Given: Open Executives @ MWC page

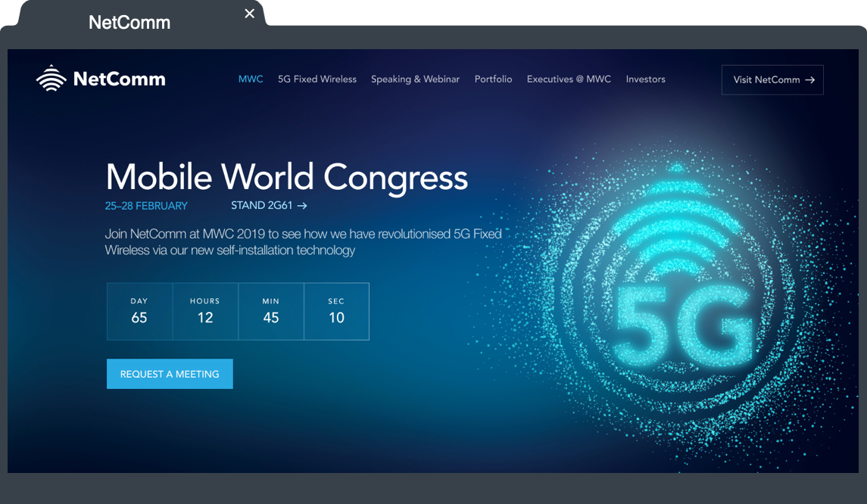Looking at the screenshot, I should pyautogui.click(x=569, y=79).
